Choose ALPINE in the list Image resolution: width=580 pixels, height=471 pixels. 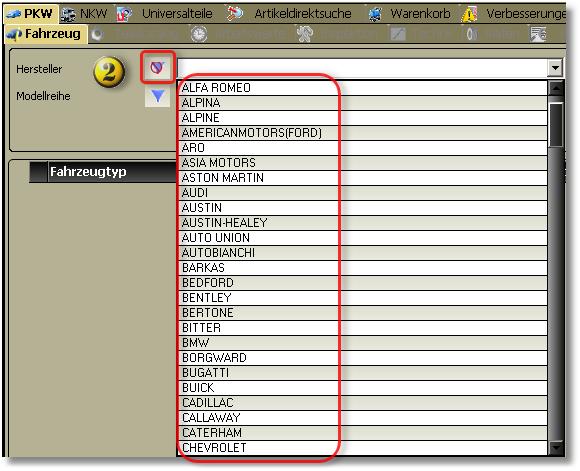362,118
